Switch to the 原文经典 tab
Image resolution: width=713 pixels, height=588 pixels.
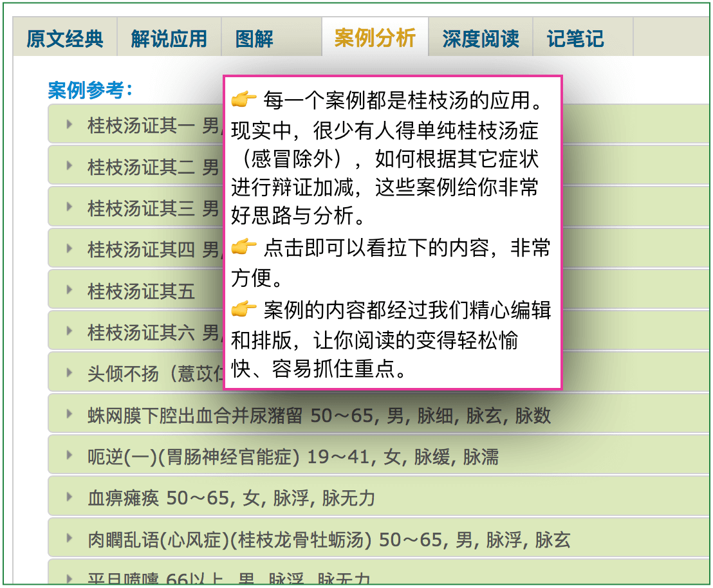64,39
